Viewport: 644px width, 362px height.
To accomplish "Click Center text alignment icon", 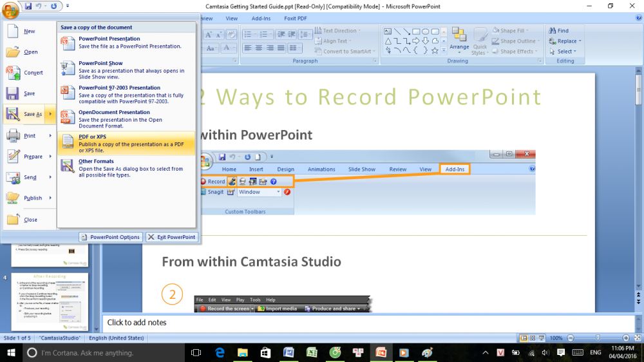I will tap(259, 48).
